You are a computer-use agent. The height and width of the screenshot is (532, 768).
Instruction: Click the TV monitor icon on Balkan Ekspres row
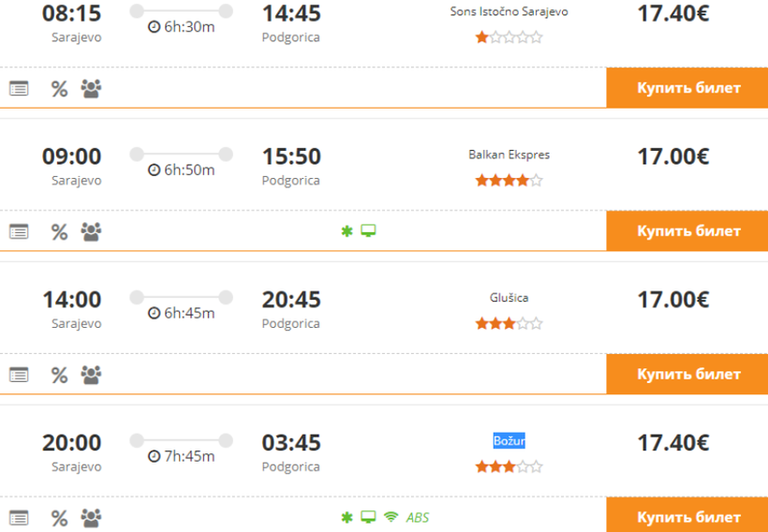coord(368,231)
